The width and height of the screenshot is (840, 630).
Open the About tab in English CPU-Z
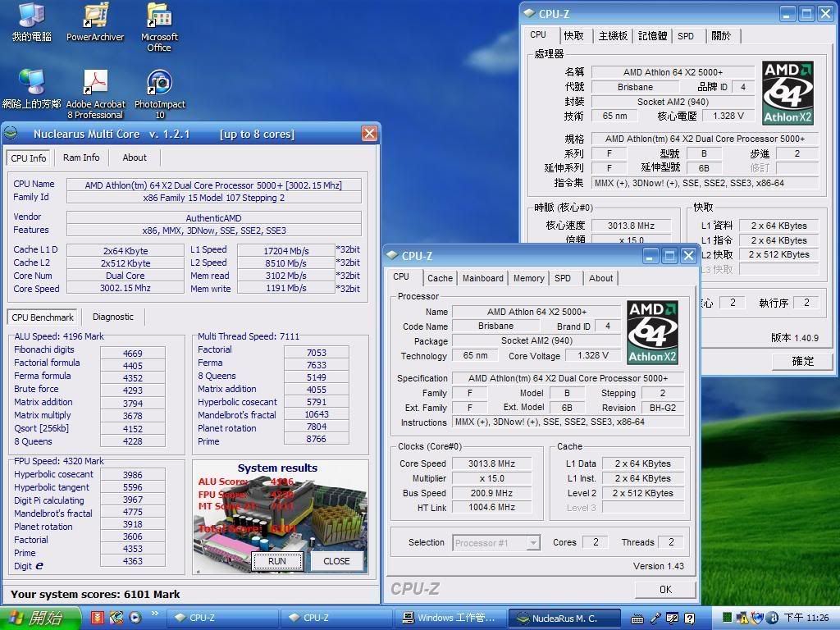[600, 278]
